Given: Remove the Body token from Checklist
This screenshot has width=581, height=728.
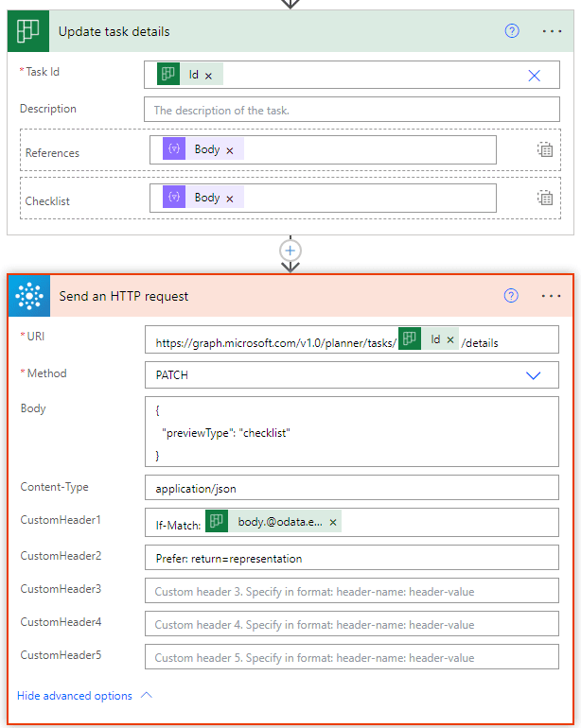Looking at the screenshot, I should pos(229,199).
